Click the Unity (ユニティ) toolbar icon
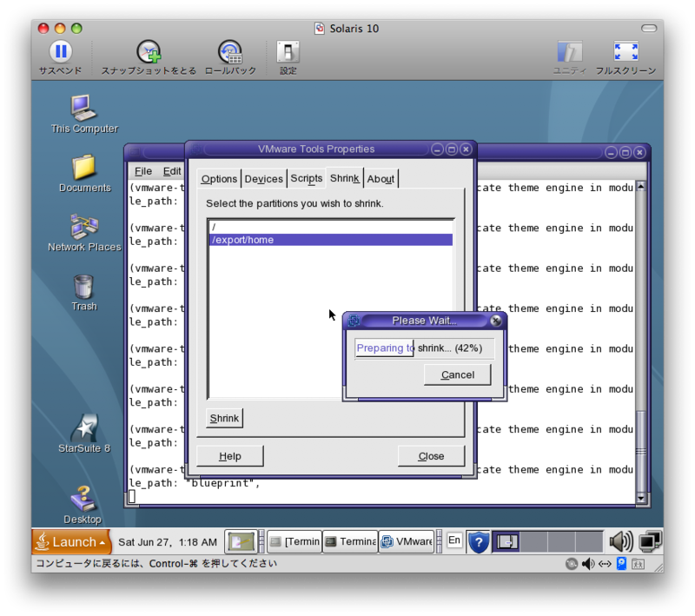The width and height of the screenshot is (695, 616). click(x=570, y=52)
